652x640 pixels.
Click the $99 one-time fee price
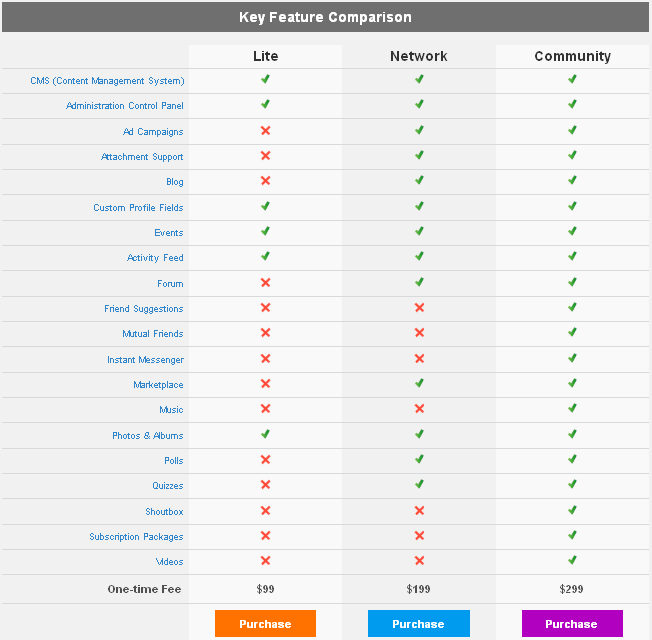coord(265,589)
